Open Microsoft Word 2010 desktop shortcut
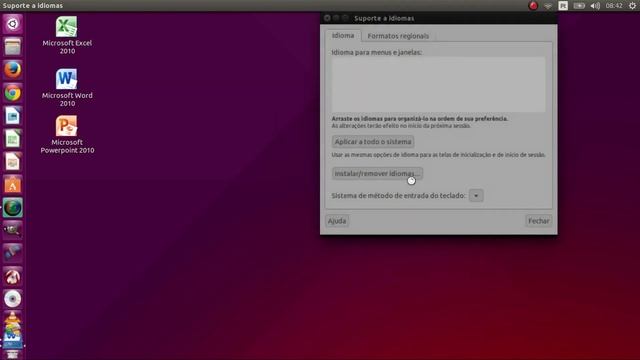Viewport: 640px width, 360px height. 67,88
